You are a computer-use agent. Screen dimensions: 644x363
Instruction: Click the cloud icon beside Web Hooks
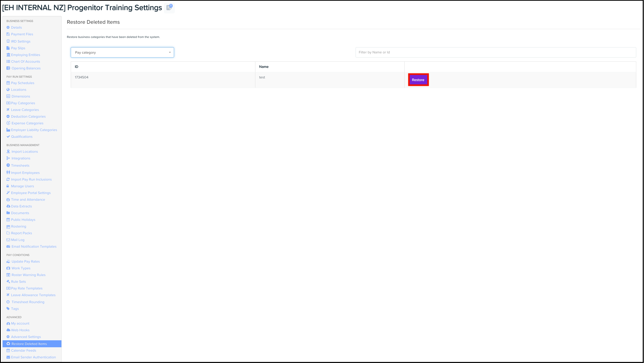tap(8, 330)
